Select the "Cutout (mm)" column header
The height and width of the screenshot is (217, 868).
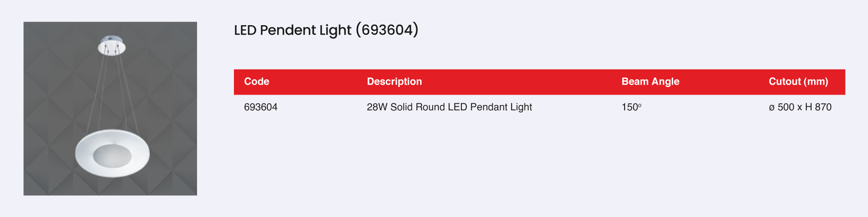pos(798,82)
